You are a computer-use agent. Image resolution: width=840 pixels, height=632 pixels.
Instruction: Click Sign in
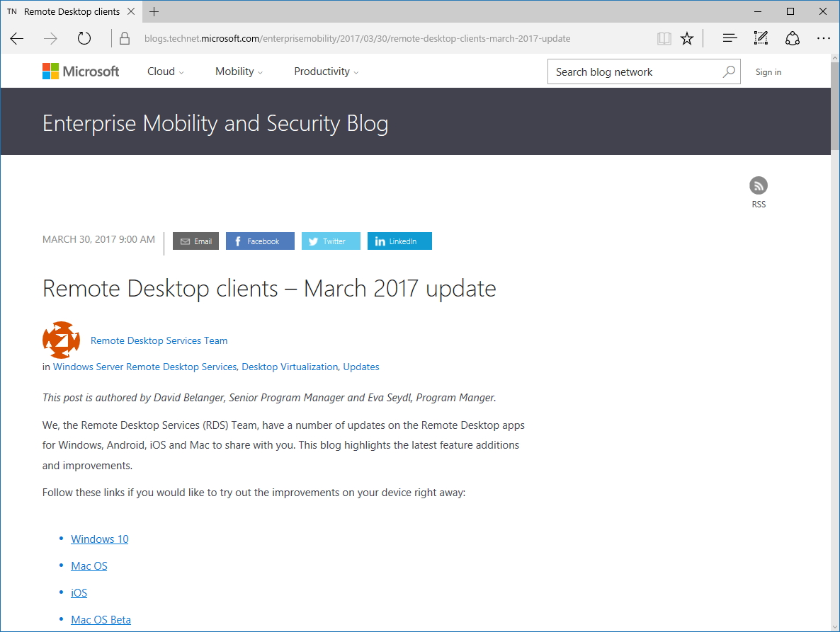tap(768, 71)
